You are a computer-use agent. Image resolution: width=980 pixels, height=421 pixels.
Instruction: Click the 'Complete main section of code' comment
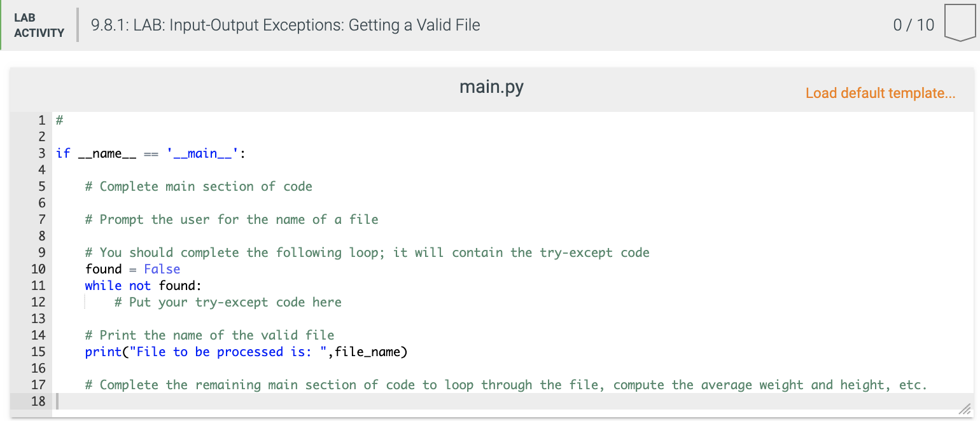(199, 186)
